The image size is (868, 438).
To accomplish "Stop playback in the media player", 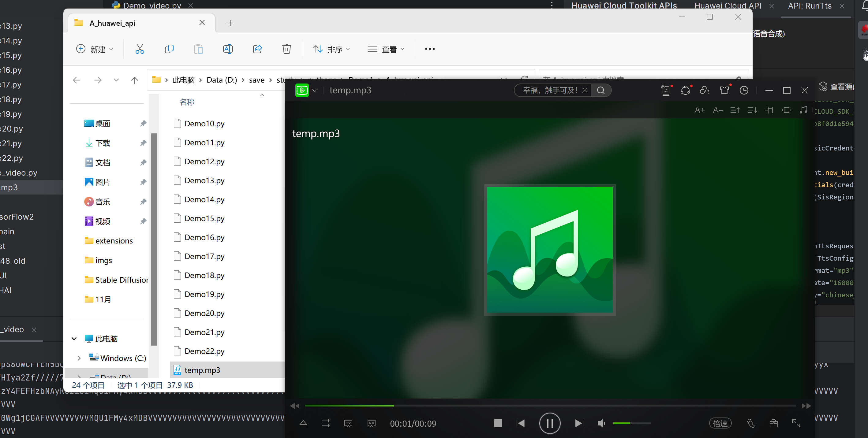I will [x=498, y=423].
